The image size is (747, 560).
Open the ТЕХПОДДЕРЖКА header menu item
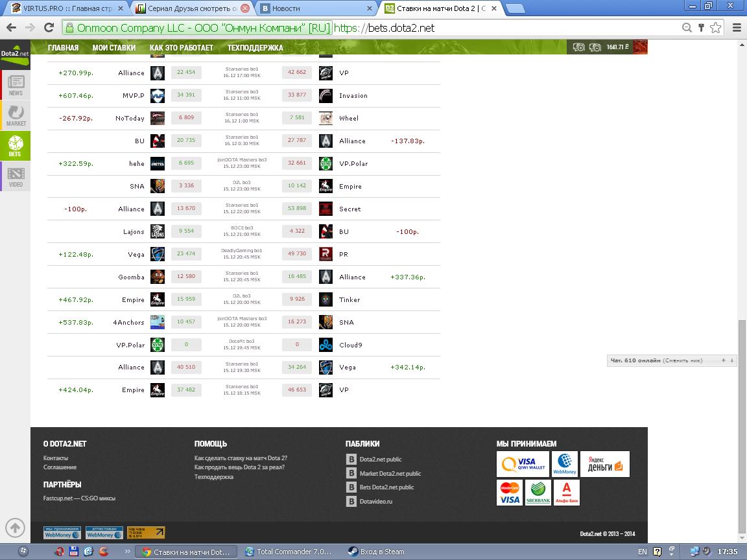coord(255,47)
